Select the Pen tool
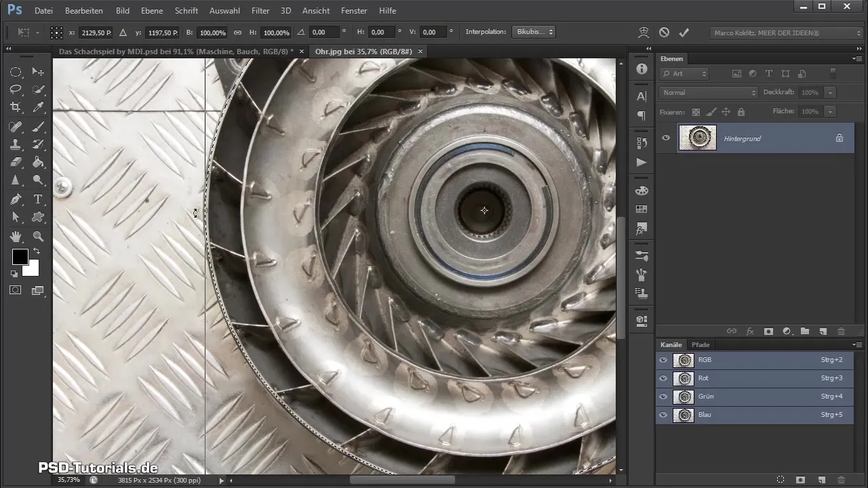The width and height of the screenshot is (868, 488). (16, 199)
